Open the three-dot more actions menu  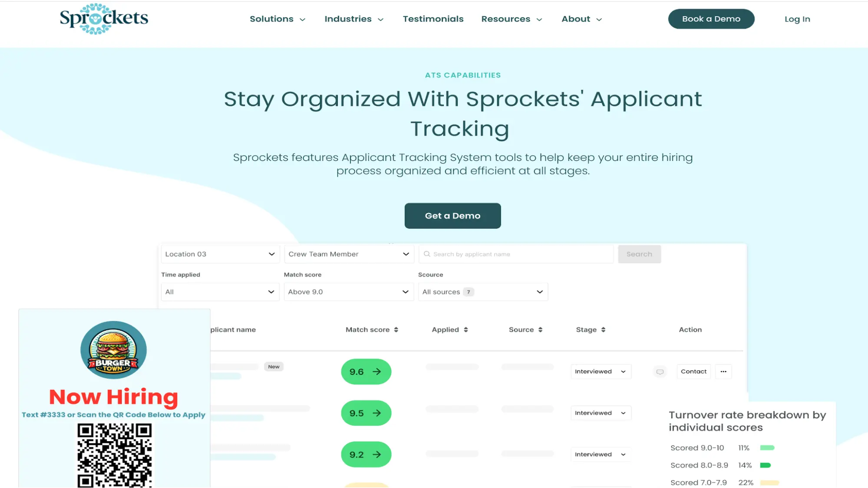pos(723,372)
